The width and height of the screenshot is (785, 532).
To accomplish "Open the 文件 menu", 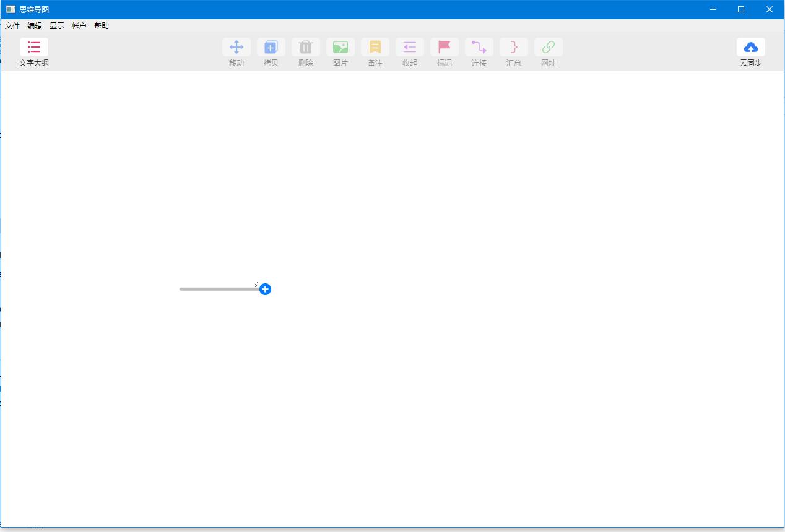I will [x=12, y=25].
